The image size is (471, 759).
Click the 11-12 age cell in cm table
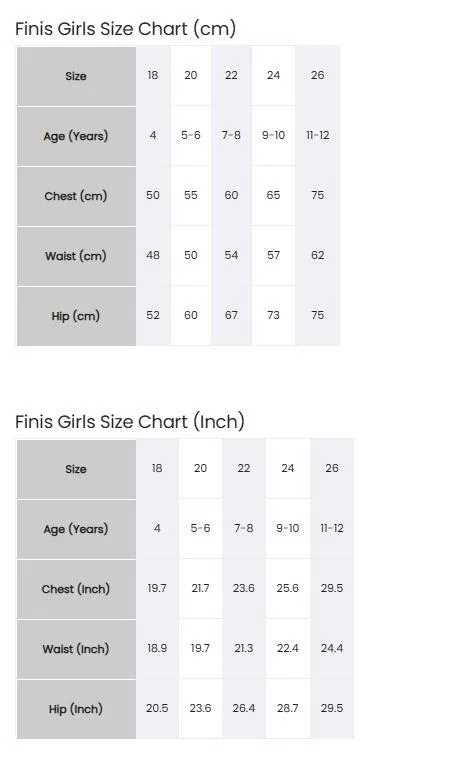pos(318,135)
